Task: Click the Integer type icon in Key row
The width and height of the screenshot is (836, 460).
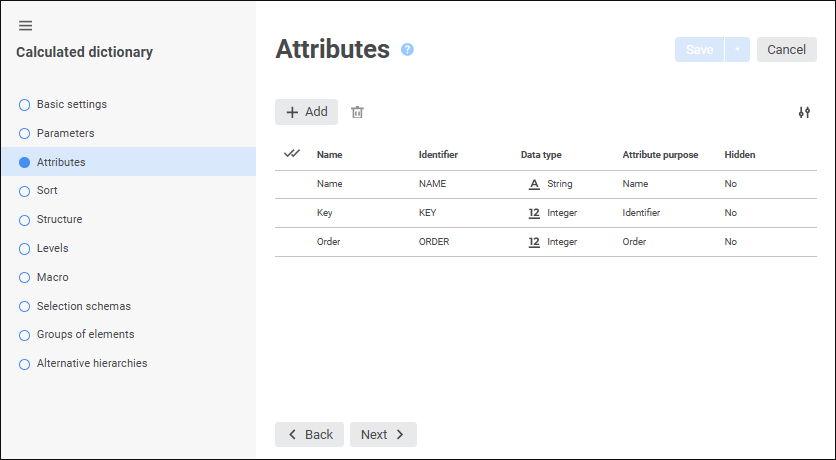Action: (534, 213)
